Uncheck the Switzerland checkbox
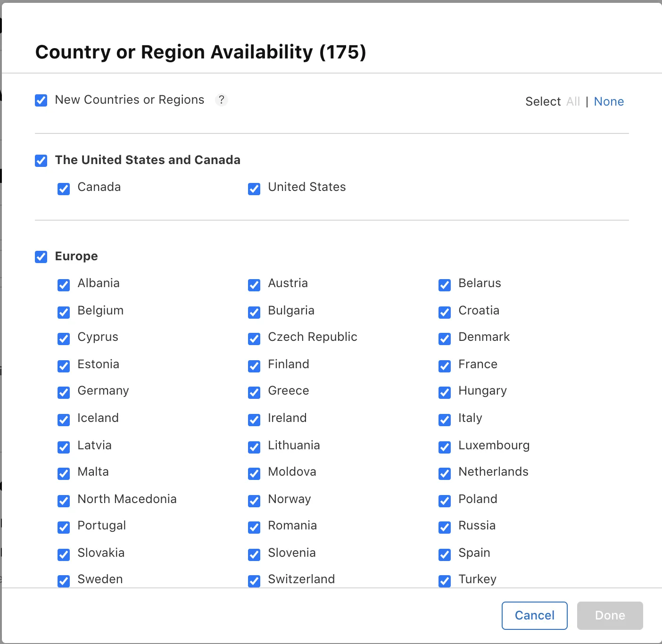 coord(254,581)
